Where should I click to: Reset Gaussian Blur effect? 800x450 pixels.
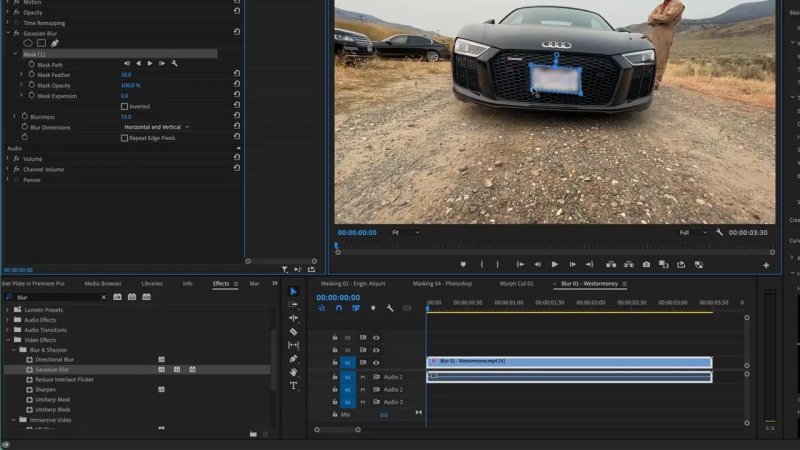(237, 32)
